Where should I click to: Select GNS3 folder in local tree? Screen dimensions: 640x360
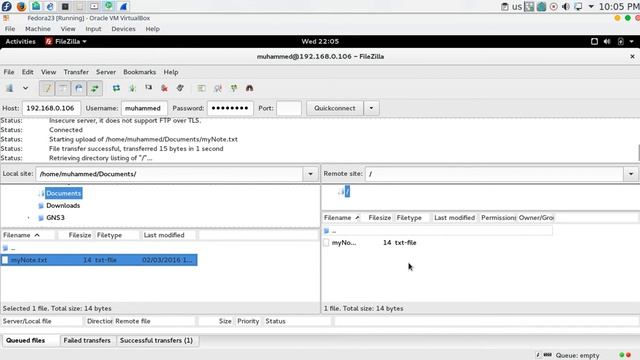click(55, 218)
